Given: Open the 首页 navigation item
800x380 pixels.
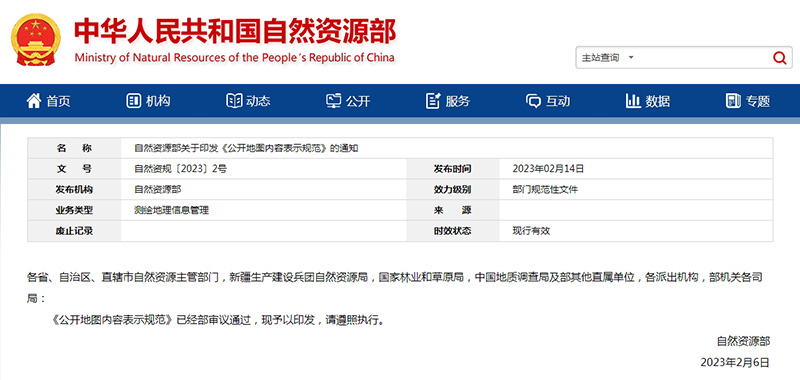Looking at the screenshot, I should 48,101.
